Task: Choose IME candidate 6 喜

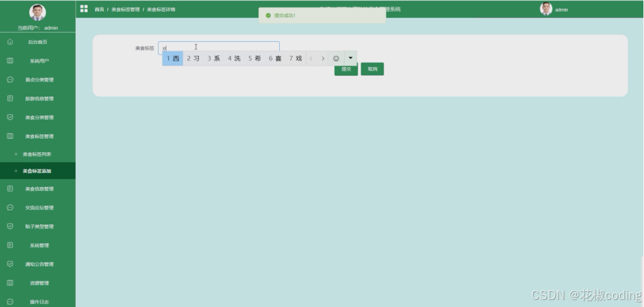Action: click(275, 58)
